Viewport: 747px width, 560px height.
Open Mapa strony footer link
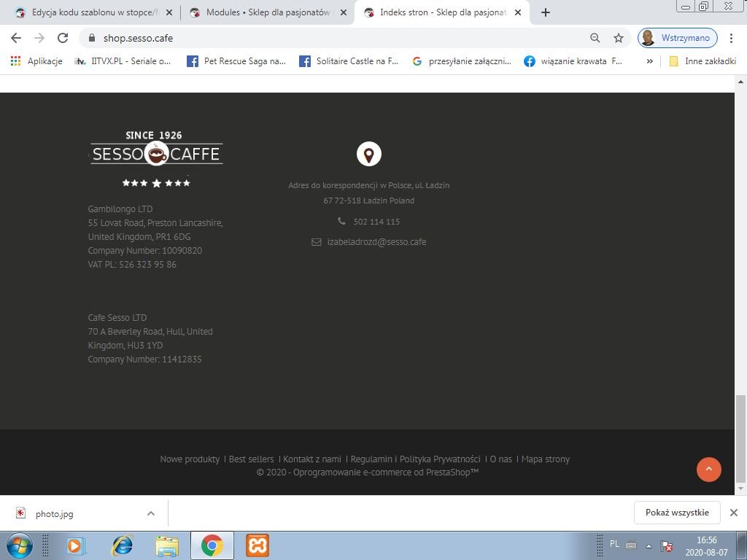546,459
